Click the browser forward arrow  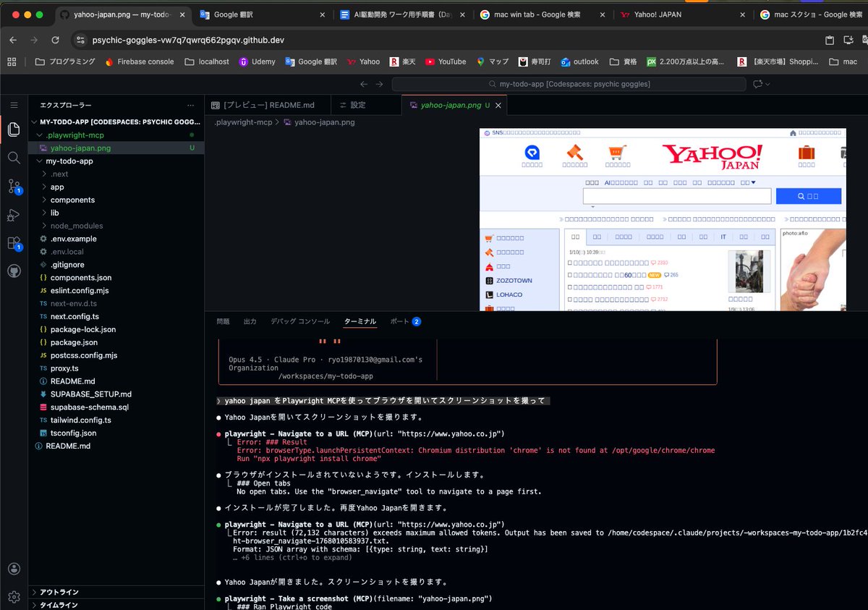point(34,41)
